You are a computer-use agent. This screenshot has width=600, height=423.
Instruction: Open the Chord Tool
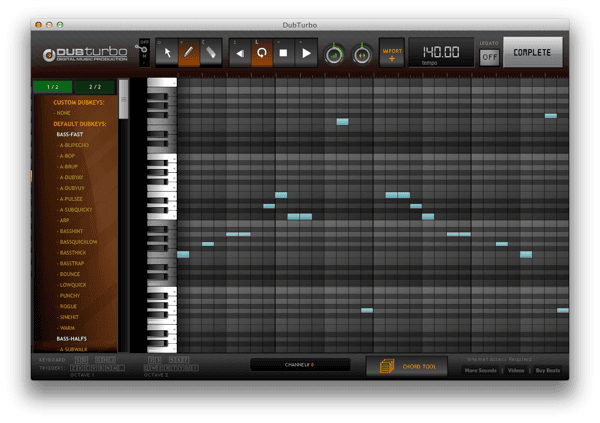(x=407, y=366)
